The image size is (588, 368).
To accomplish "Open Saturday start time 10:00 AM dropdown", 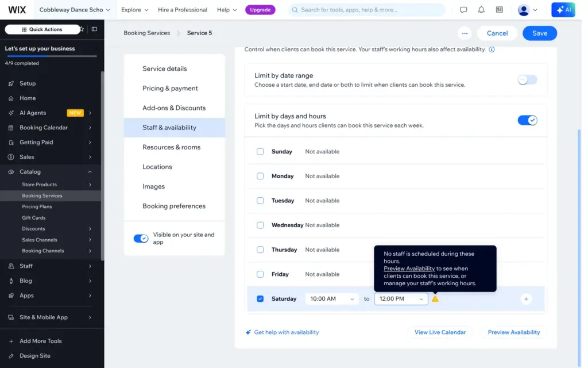I will 332,299.
